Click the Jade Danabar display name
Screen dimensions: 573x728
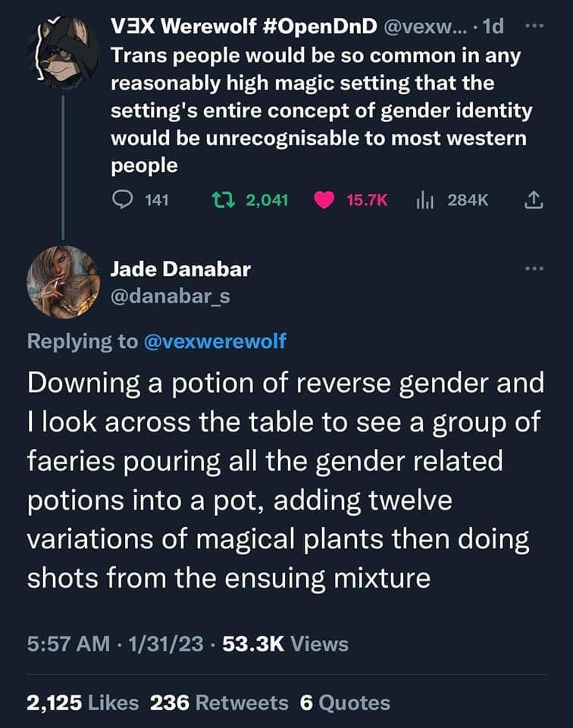pyautogui.click(x=180, y=268)
